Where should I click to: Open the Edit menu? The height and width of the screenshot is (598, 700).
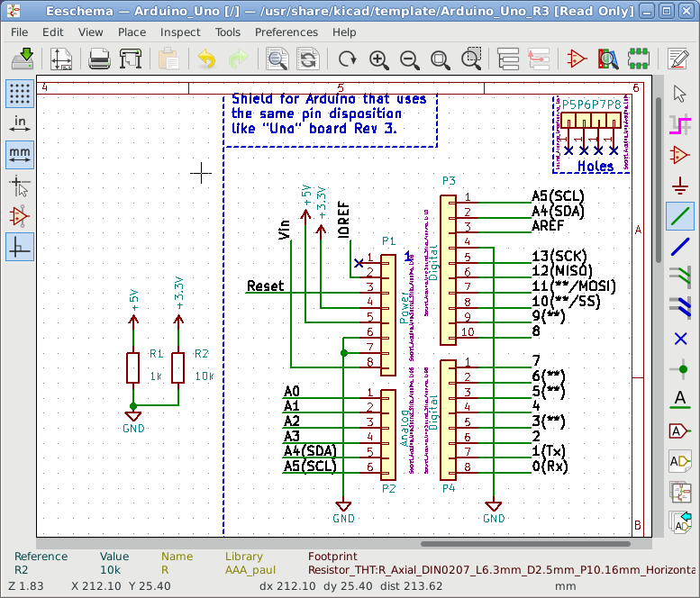coord(52,32)
